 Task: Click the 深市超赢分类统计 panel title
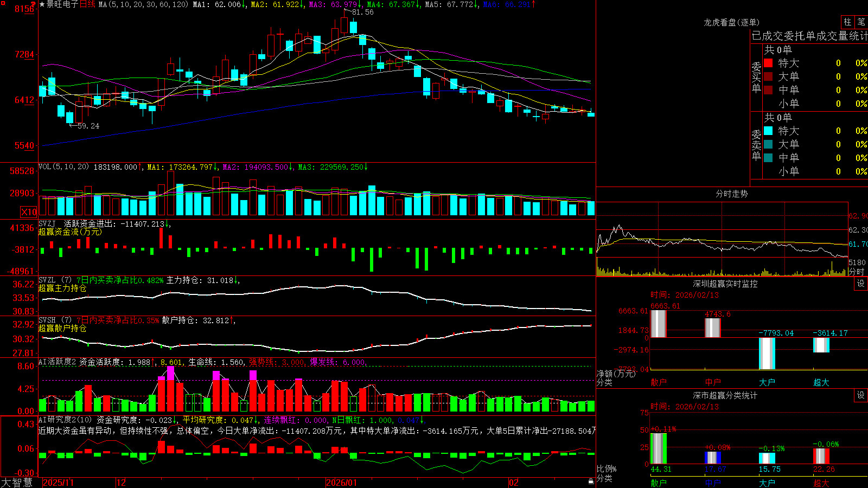point(725,395)
